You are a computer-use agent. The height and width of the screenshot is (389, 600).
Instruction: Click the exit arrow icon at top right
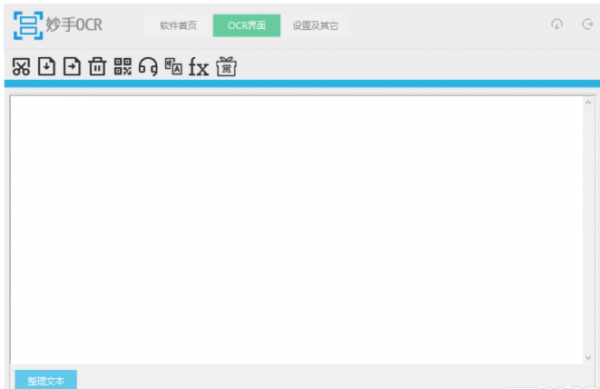tap(587, 24)
